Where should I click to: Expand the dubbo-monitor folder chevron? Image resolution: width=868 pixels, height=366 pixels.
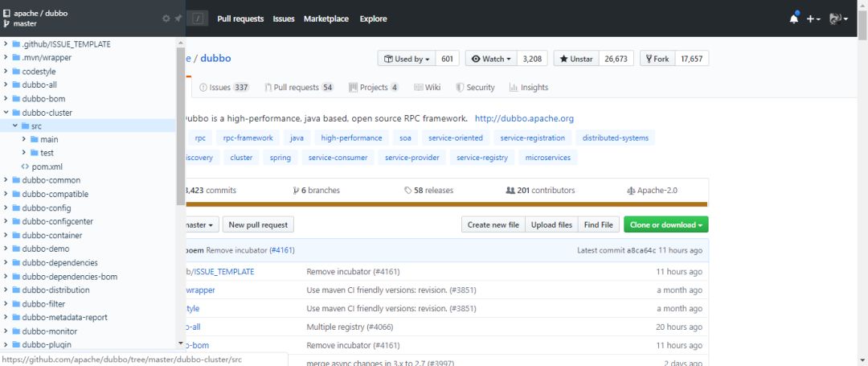coord(6,331)
